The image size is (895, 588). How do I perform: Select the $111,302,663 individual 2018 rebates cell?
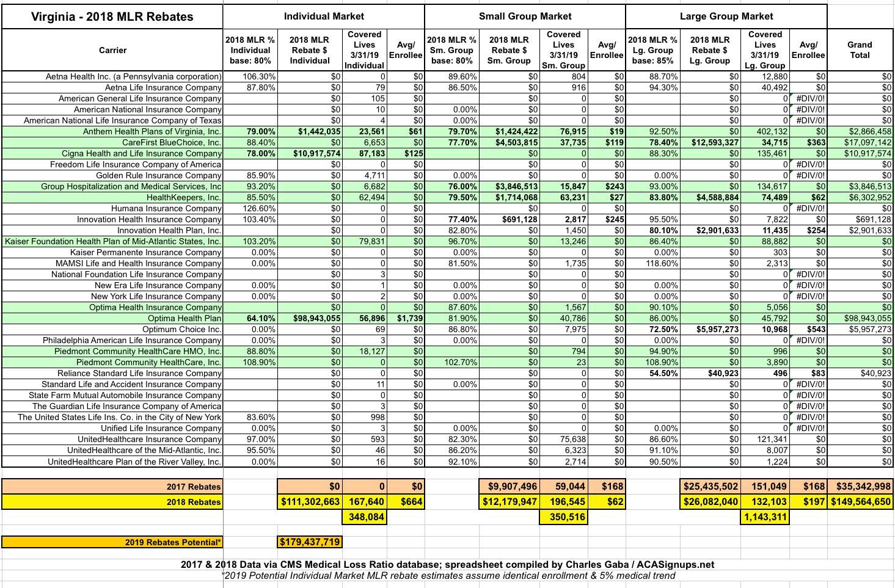tap(310, 502)
